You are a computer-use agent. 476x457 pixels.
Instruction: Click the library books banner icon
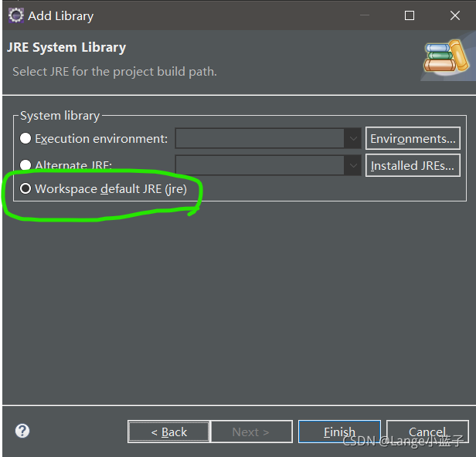pyautogui.click(x=447, y=56)
